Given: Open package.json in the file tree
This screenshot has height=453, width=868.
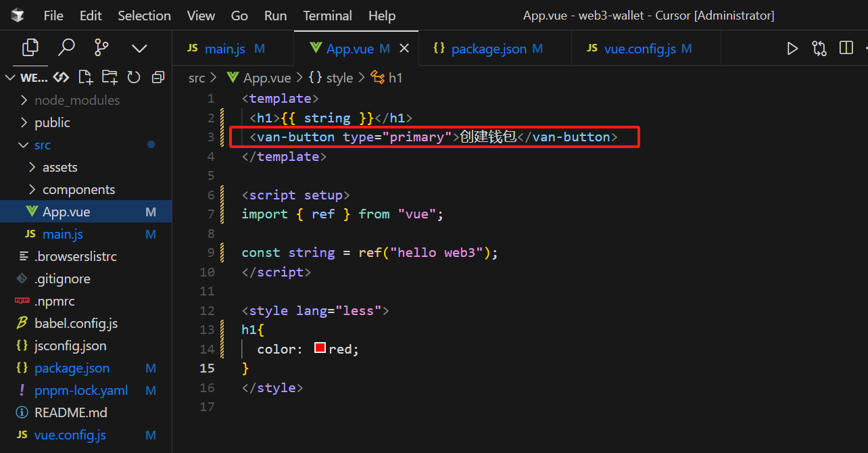Looking at the screenshot, I should coord(86,368).
